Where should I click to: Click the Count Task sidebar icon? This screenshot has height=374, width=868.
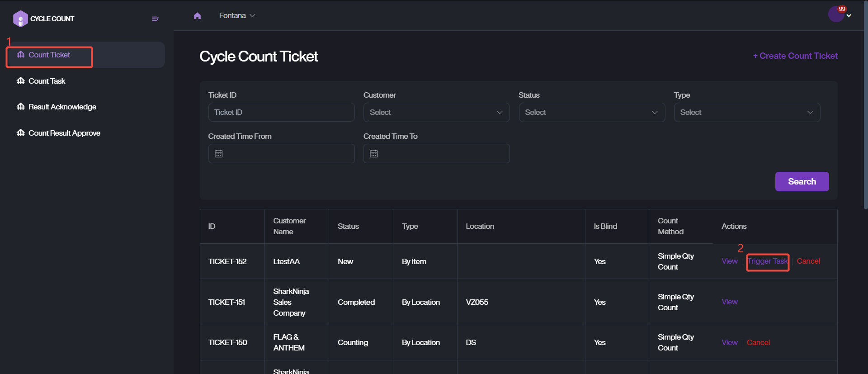click(21, 81)
